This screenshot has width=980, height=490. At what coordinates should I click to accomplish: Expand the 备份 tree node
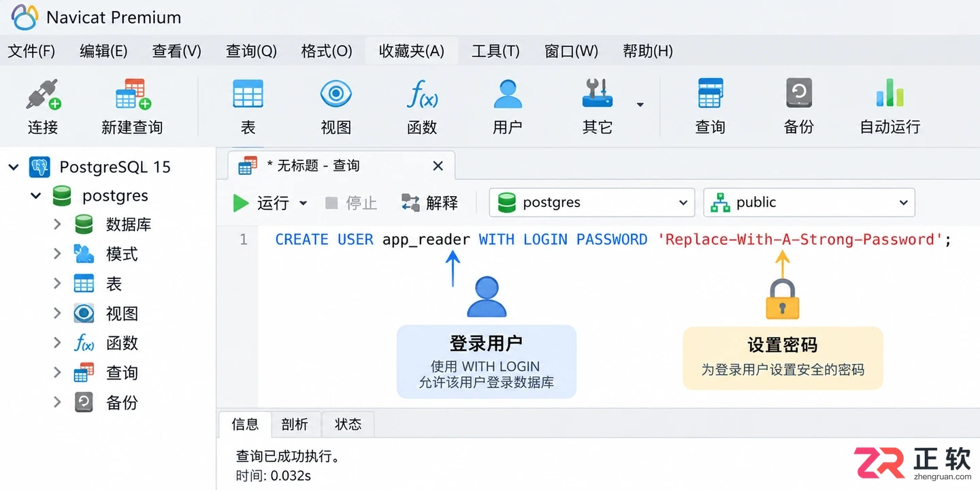coord(57,402)
